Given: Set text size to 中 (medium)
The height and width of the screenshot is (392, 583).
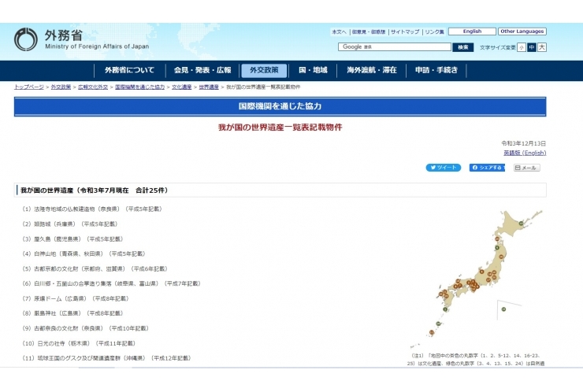Looking at the screenshot, I should click(x=532, y=47).
